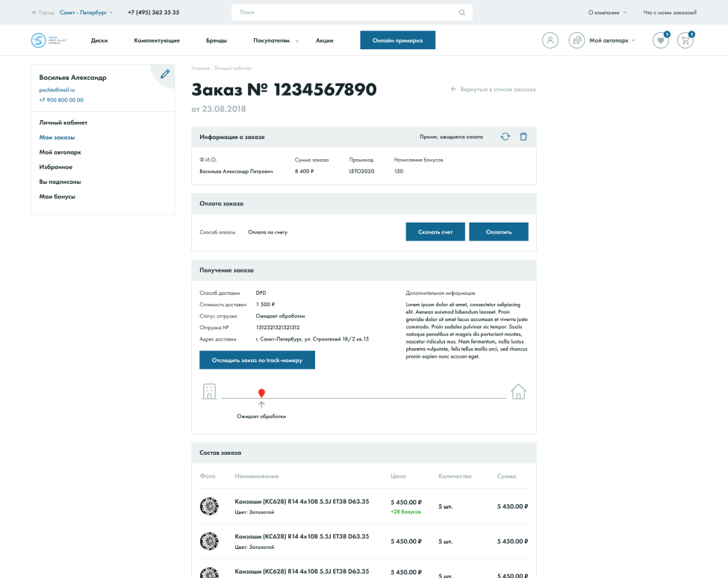This screenshot has height=578, width=728.
Task: Click the search magnifier icon
Action: point(461,13)
